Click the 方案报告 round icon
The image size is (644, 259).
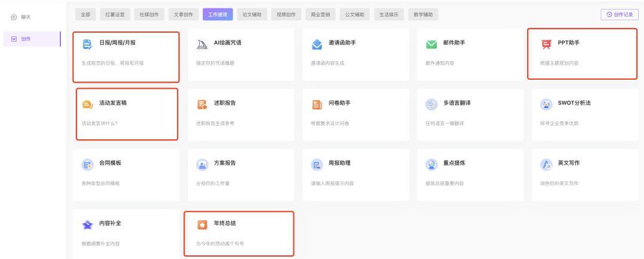(202, 165)
